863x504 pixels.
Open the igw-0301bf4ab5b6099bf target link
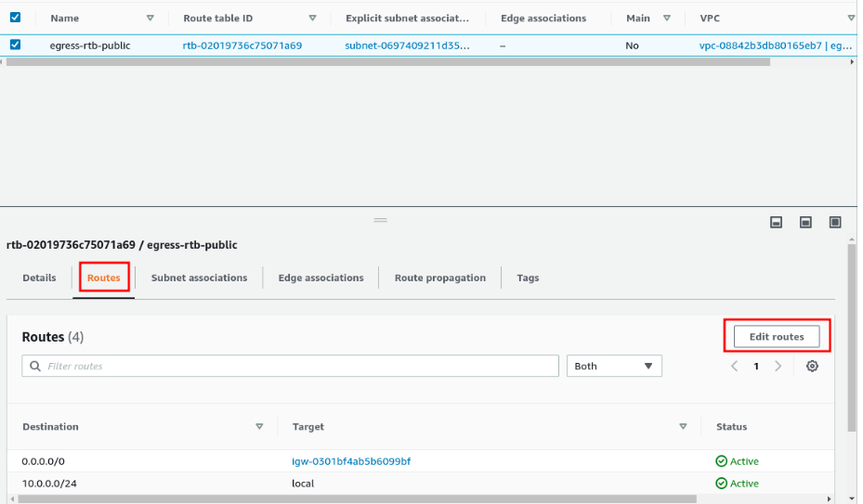351,461
